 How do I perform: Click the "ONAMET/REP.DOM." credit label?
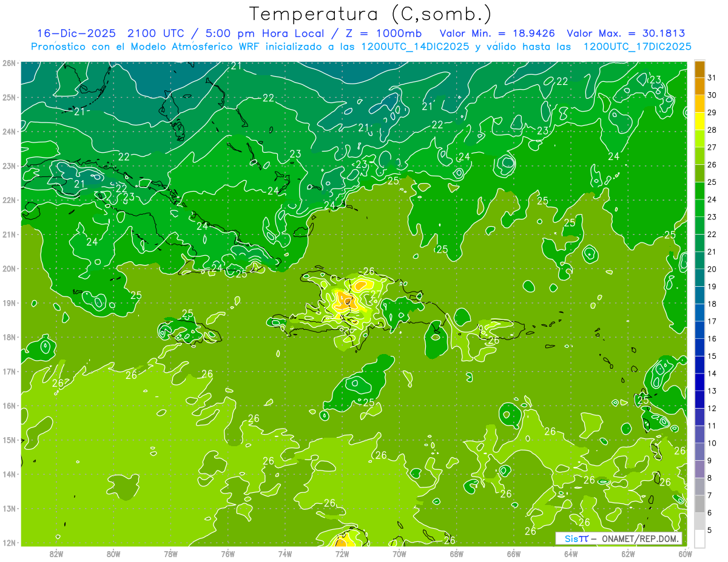pyautogui.click(x=641, y=538)
